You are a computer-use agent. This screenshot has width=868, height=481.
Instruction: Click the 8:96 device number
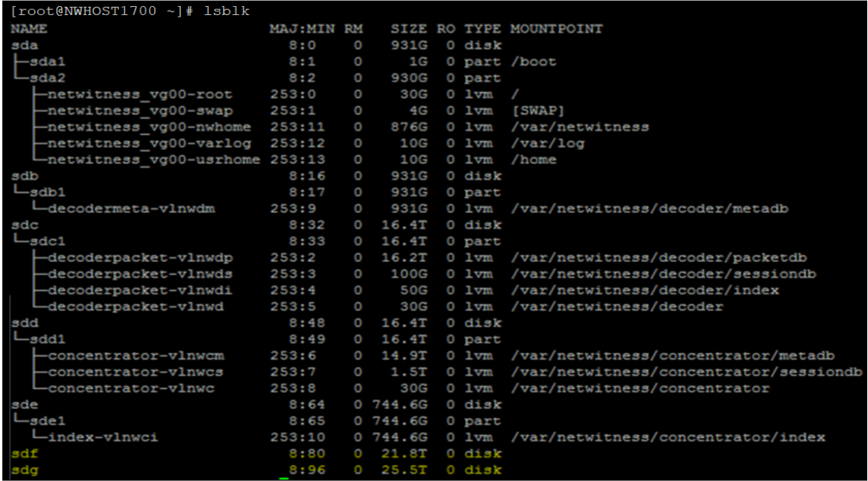[307, 470]
